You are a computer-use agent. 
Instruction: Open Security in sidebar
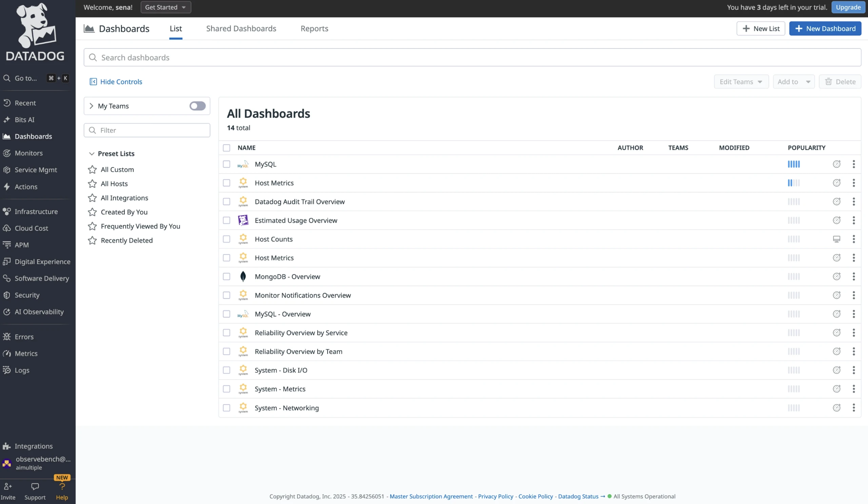(27, 295)
